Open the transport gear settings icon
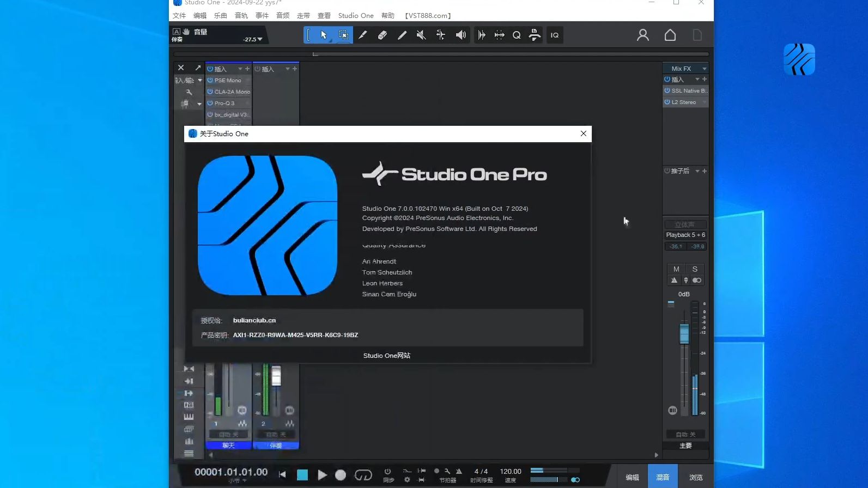 [x=407, y=480]
